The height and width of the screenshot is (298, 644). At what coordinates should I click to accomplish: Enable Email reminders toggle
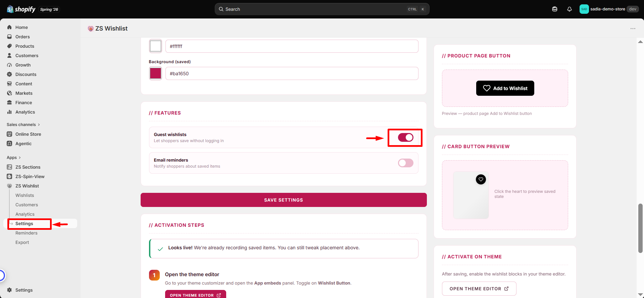coord(405,163)
